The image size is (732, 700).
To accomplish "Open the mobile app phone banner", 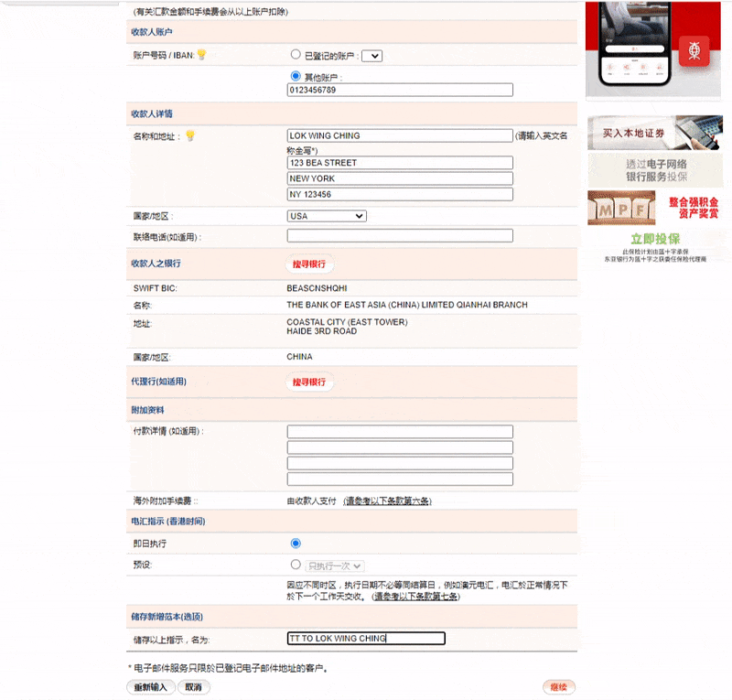I will pos(653,49).
